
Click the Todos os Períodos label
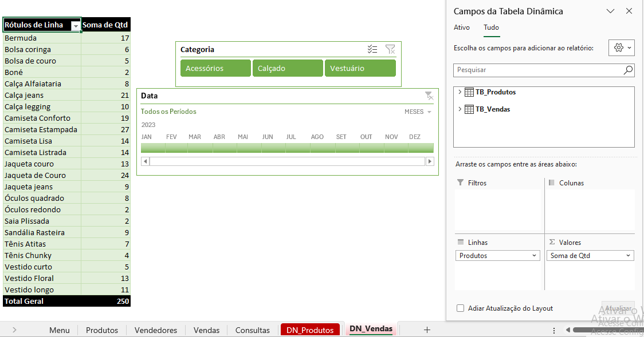point(168,112)
